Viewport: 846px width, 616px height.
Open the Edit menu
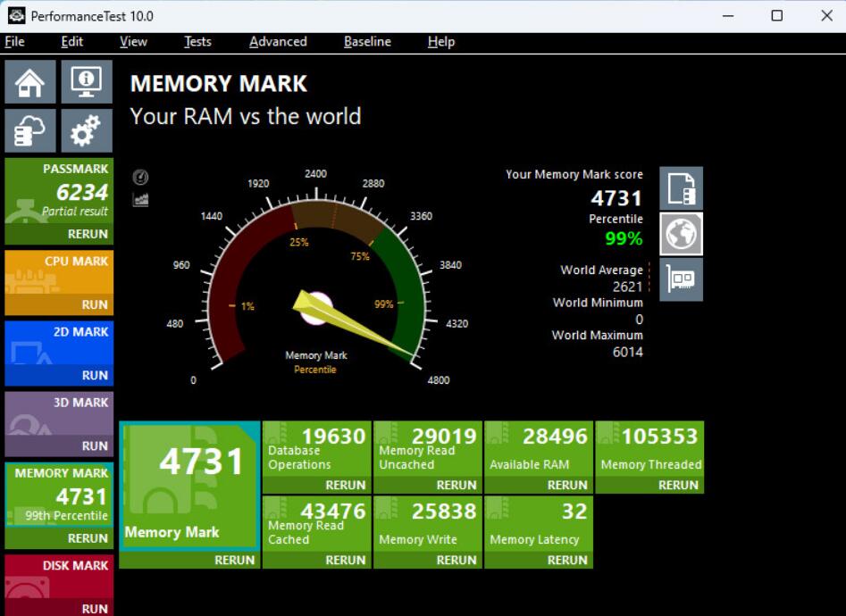tap(71, 42)
